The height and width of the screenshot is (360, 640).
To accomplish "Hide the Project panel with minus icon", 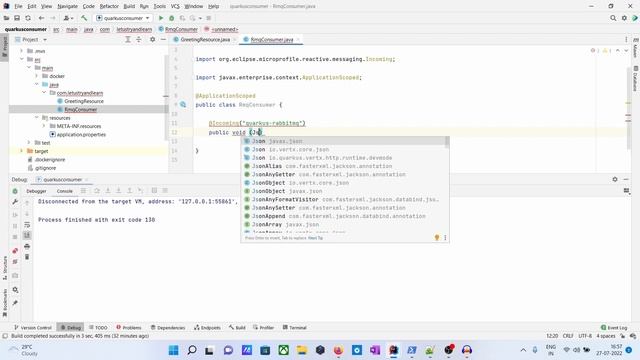I will coord(163,40).
